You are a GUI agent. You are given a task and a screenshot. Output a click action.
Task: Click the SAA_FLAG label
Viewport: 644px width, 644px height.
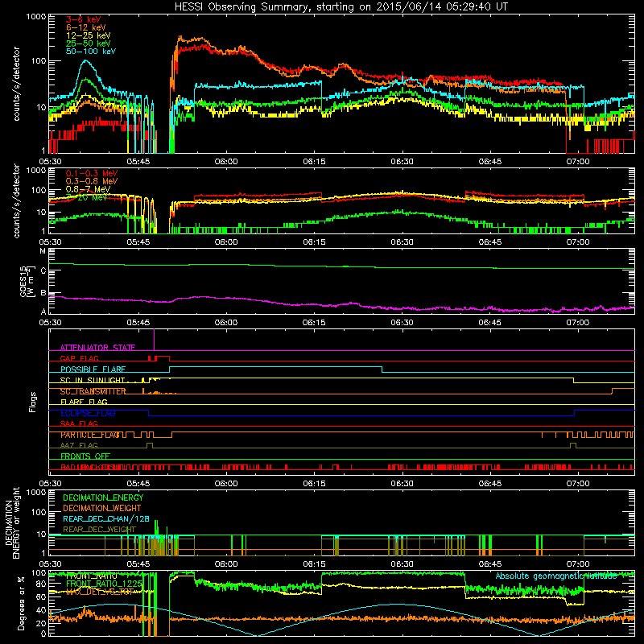coord(79,423)
